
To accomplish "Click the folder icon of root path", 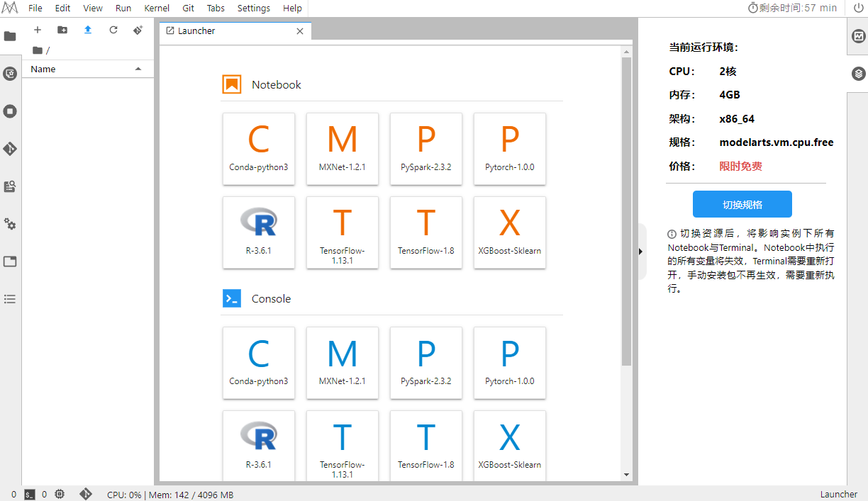I will [37, 50].
